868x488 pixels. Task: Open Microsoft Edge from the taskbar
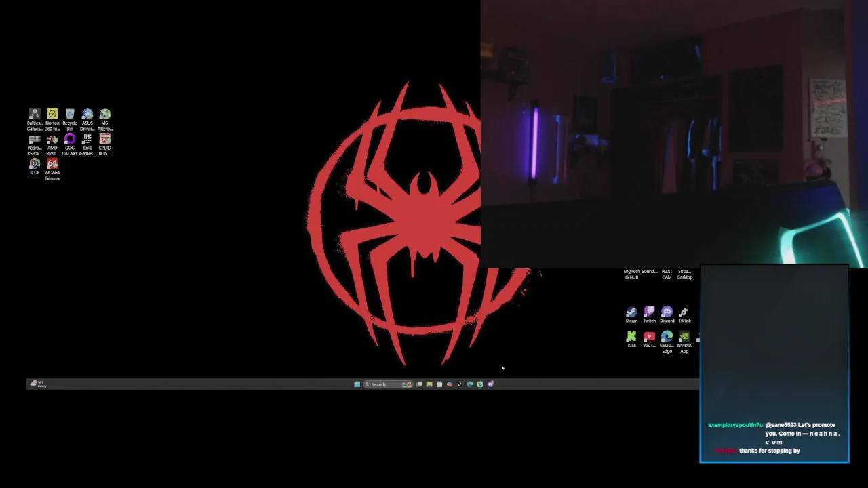pyautogui.click(x=470, y=384)
